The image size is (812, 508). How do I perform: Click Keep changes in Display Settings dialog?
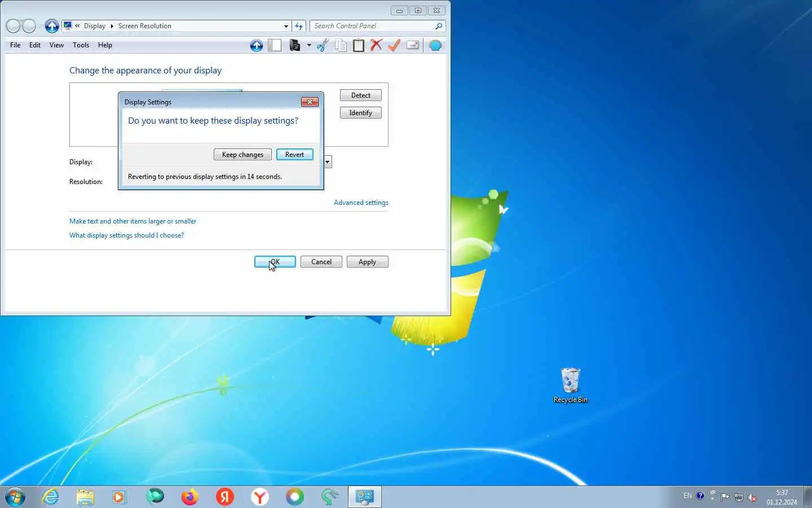tap(242, 155)
